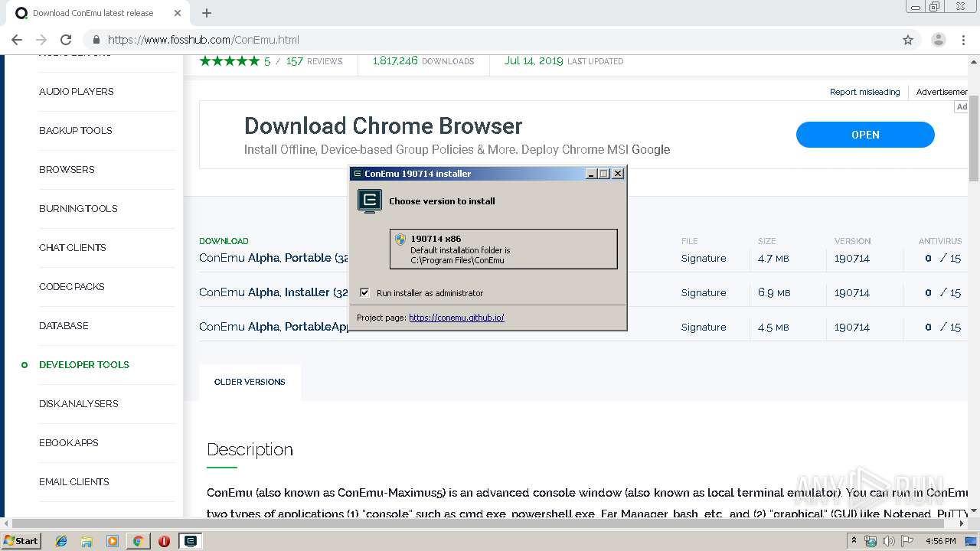The image size is (980, 551).
Task: Download ConEmu Alpha PortableApps version
Action: [274, 327]
